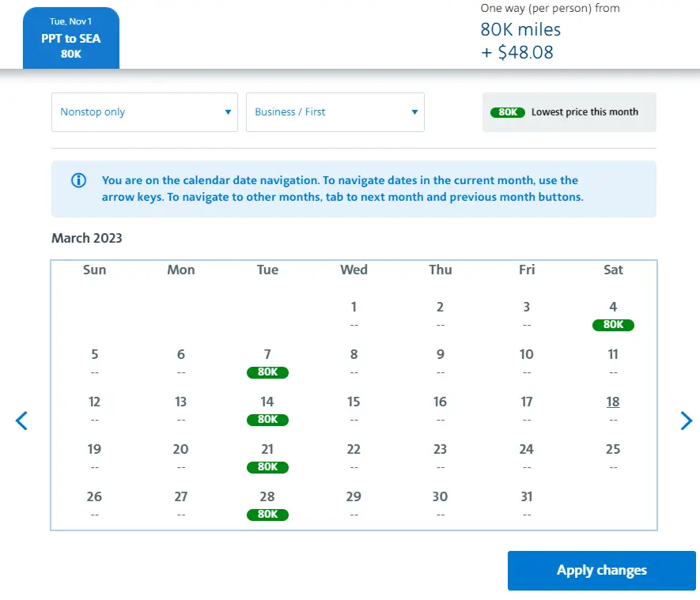The image size is (700, 600).
Task: Select the PPT to SEA 80K tab
Action: [x=71, y=38]
